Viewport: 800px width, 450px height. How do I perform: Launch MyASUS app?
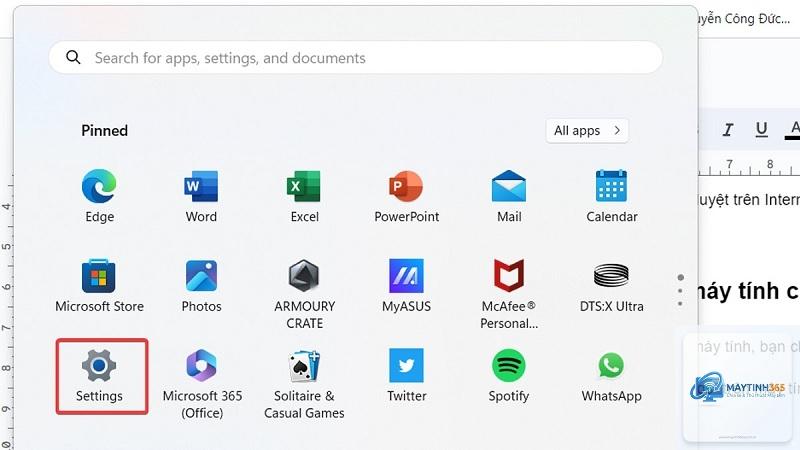click(407, 286)
